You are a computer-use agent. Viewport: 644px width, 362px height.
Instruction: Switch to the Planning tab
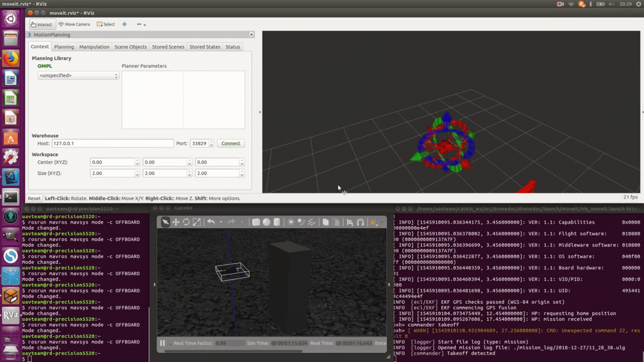pyautogui.click(x=64, y=47)
